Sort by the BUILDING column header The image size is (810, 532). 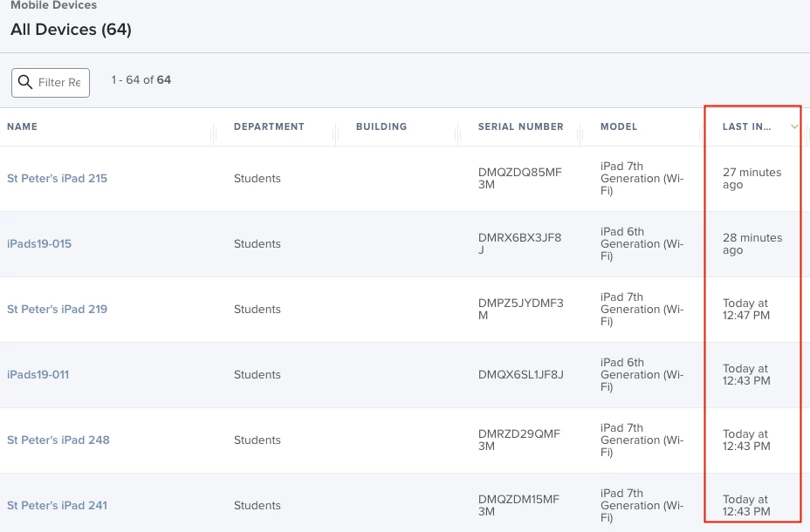coord(381,127)
